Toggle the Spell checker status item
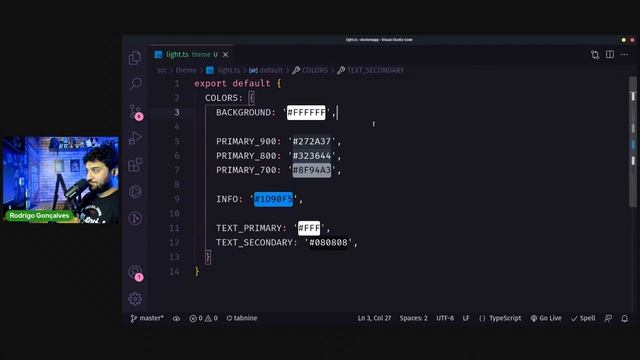Viewport: 640px width, 360px height. 583,318
